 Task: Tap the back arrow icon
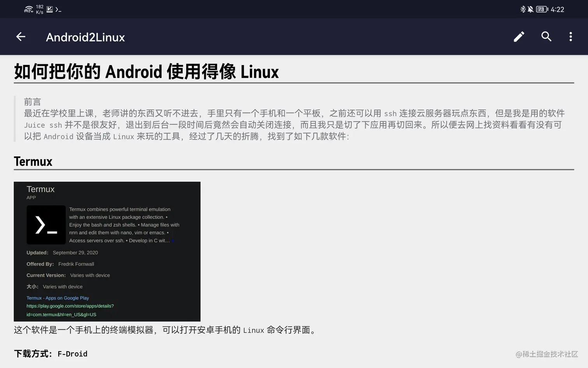(x=21, y=37)
